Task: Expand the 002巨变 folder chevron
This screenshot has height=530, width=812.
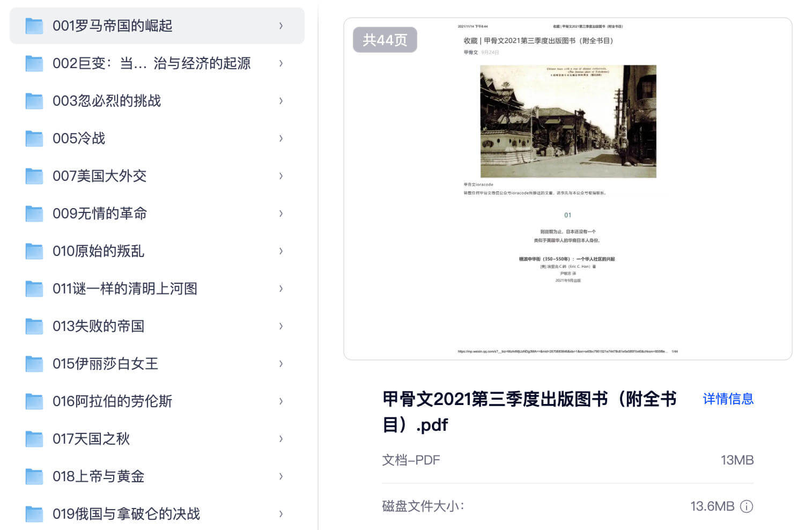Action: tap(281, 63)
